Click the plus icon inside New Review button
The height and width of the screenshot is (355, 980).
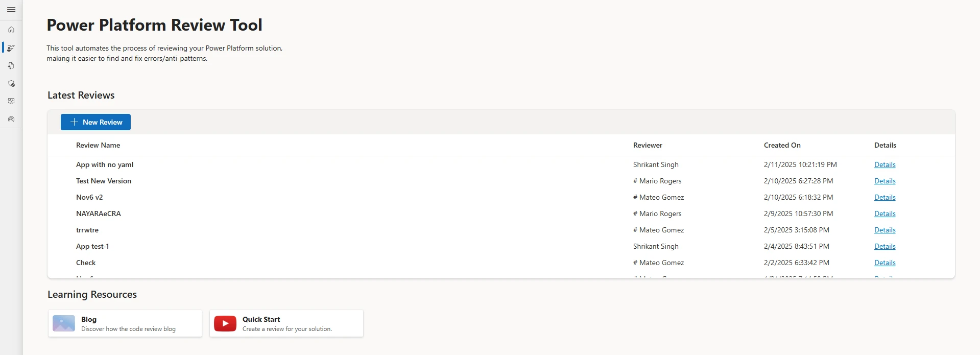pos(74,122)
